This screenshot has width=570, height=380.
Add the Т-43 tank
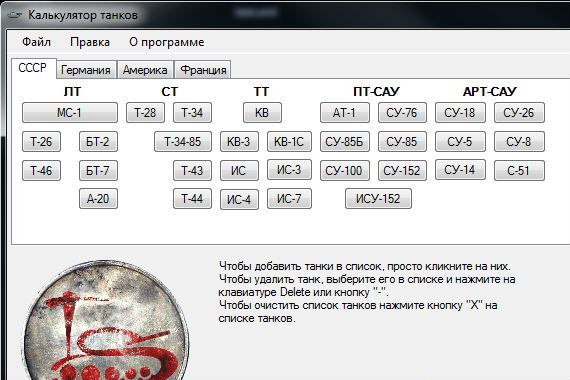pos(192,171)
